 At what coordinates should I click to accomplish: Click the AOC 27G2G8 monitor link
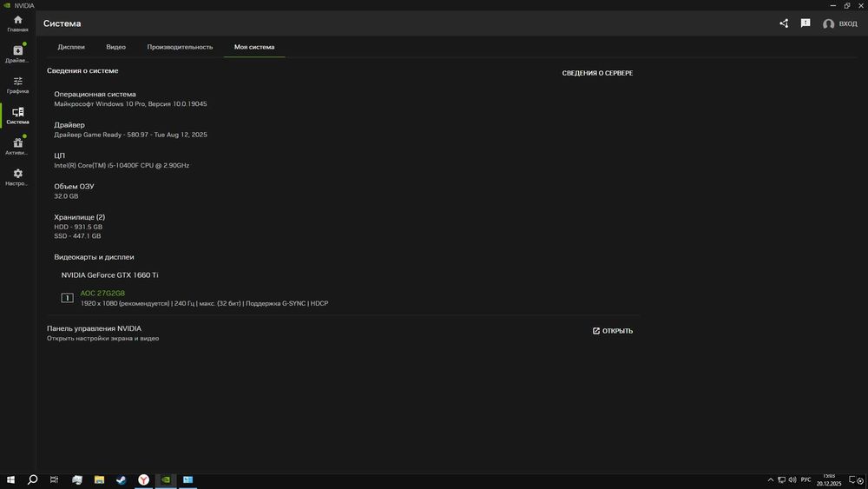point(102,293)
